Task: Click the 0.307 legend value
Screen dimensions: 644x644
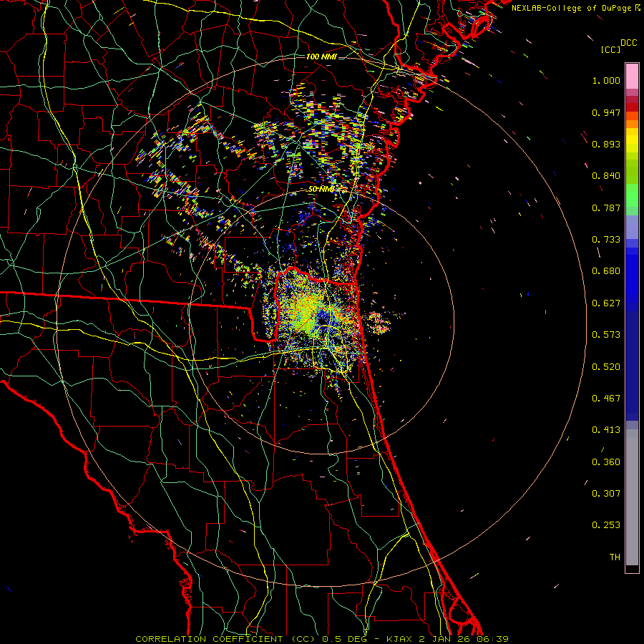Action: coord(606,494)
